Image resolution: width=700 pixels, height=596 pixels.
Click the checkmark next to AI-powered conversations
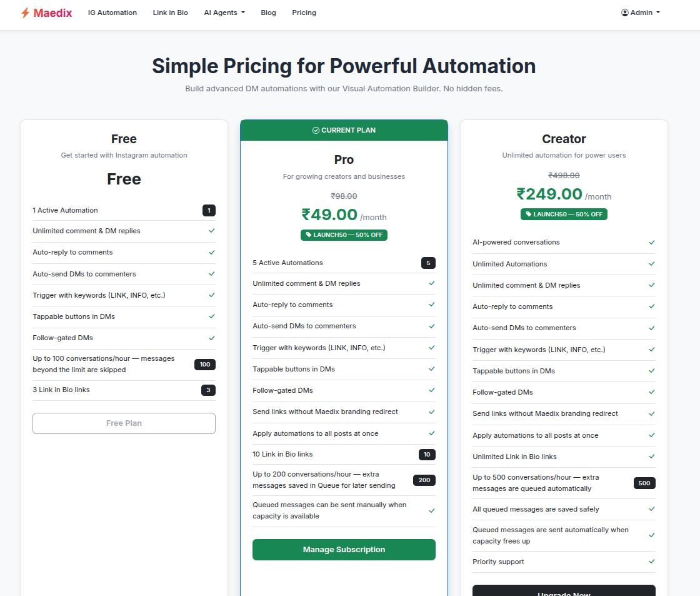click(x=651, y=242)
